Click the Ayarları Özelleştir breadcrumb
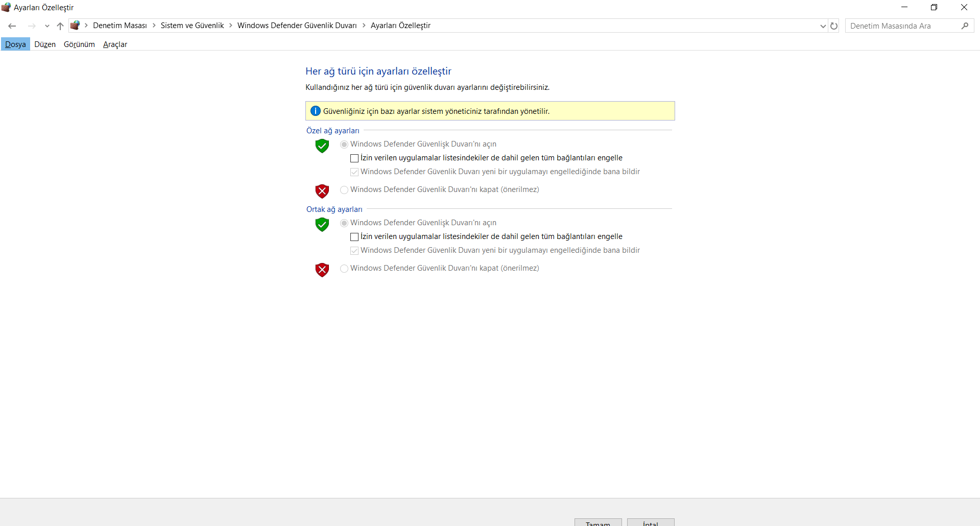980x526 pixels. point(400,26)
